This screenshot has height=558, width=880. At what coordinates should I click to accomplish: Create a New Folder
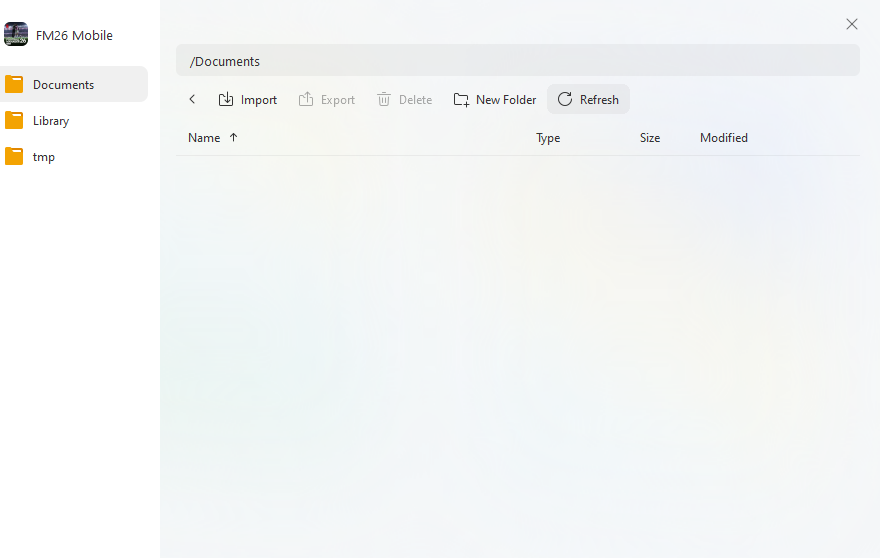[x=494, y=99]
